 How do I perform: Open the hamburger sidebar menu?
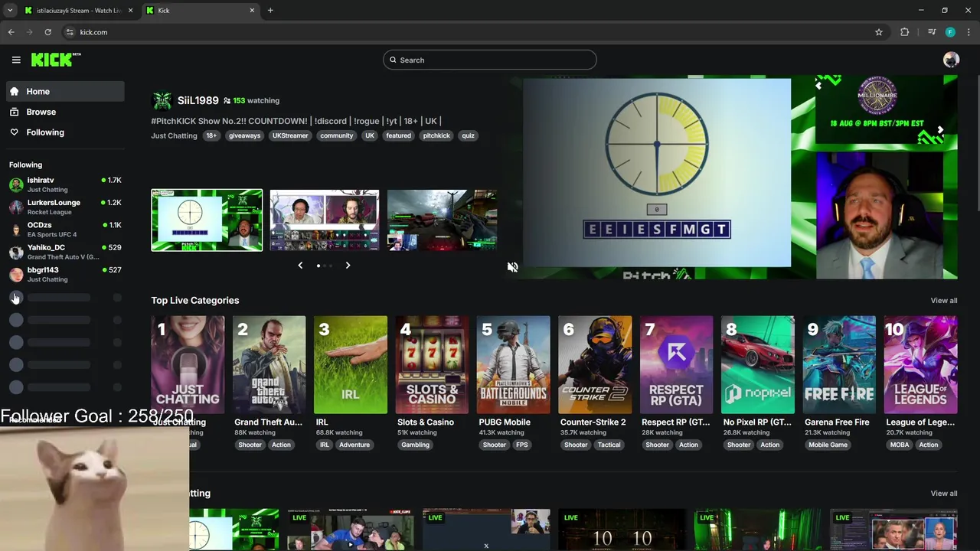click(16, 60)
